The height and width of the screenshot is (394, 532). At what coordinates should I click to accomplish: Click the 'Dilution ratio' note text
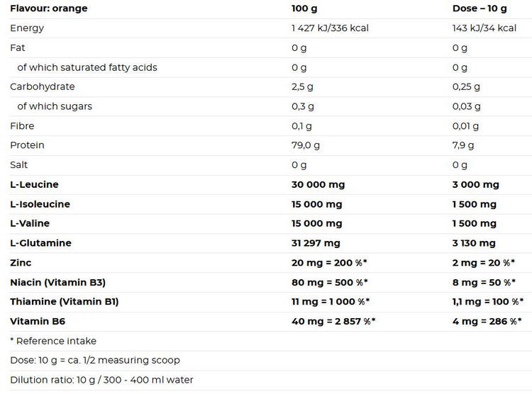[x=101, y=380]
